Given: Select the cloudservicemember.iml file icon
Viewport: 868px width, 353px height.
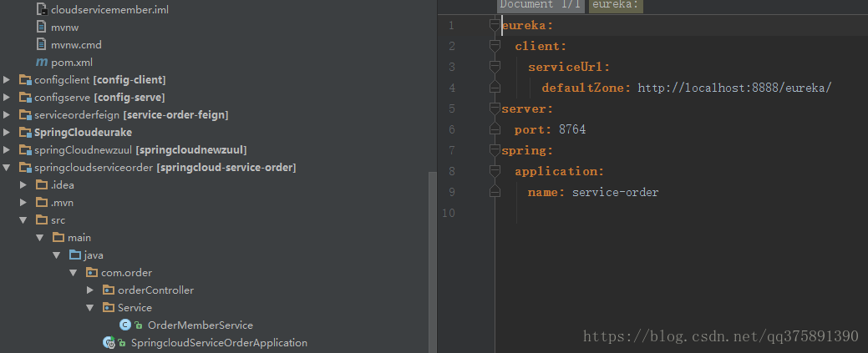Looking at the screenshot, I should coord(42,9).
